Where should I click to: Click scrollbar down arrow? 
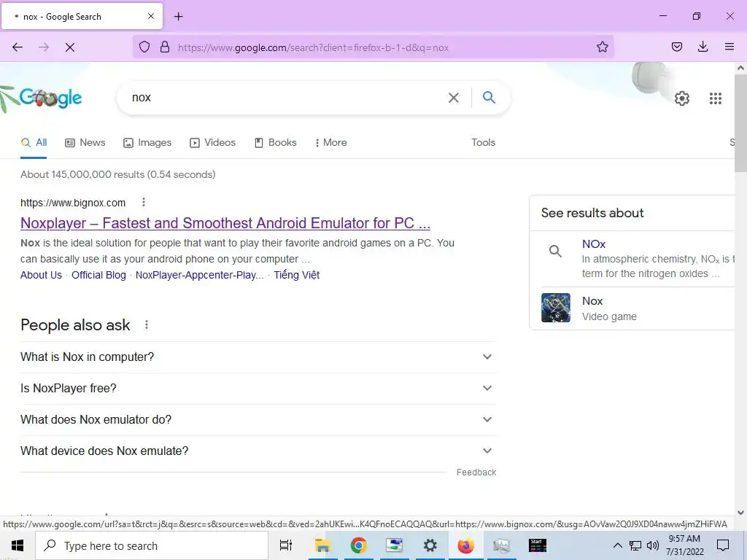pos(740,513)
